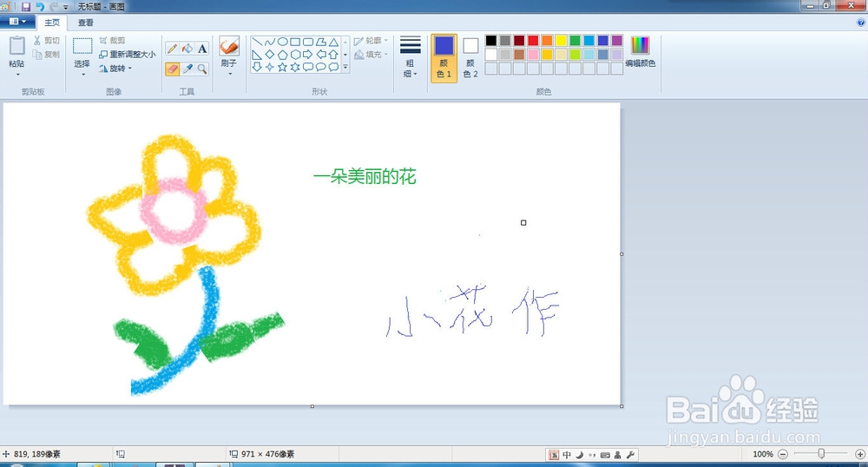Click the Undo arrow in the quick access toolbar
The width and height of the screenshot is (868, 467).
coord(40,7)
